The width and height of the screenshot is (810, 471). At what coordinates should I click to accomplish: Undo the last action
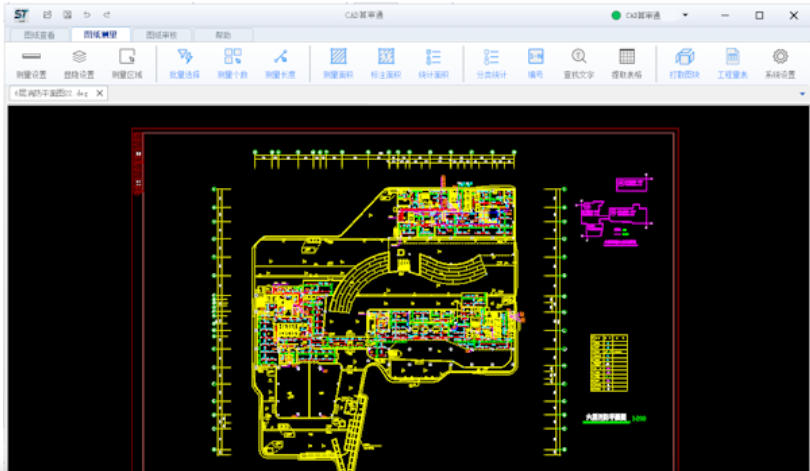tap(87, 15)
